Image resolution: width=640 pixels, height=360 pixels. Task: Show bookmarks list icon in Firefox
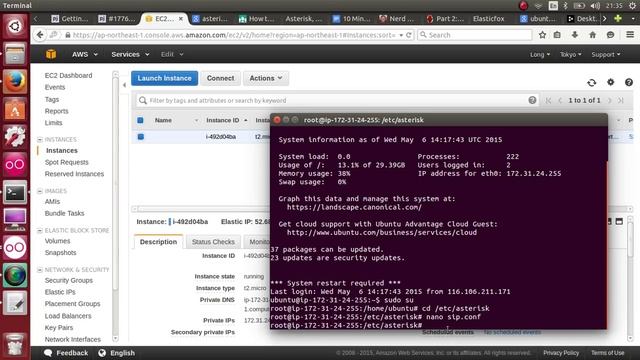[x=557, y=35]
